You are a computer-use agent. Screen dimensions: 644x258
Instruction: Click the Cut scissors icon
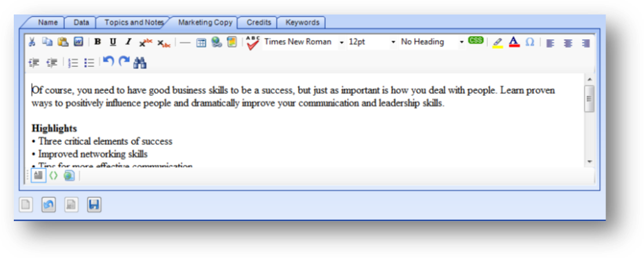(32, 42)
